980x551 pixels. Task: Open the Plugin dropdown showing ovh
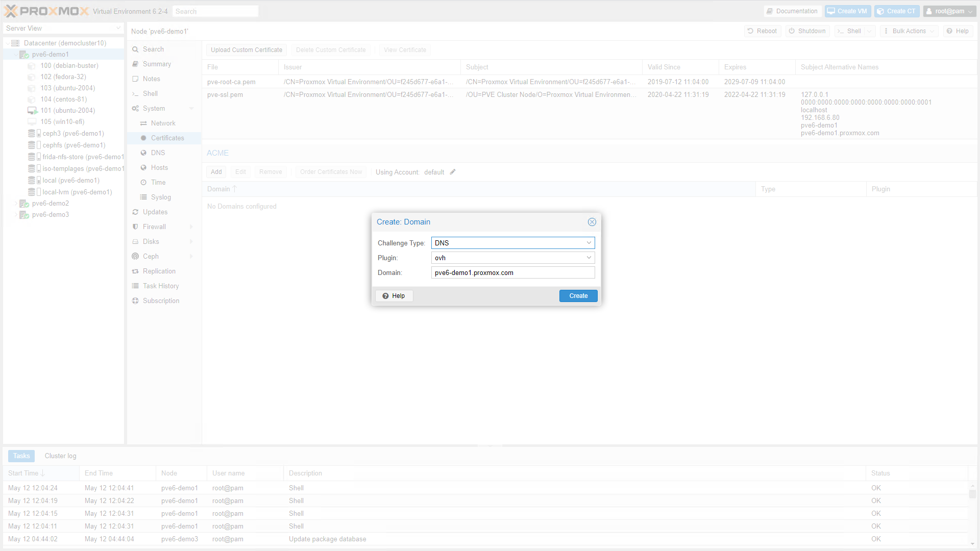[589, 258]
